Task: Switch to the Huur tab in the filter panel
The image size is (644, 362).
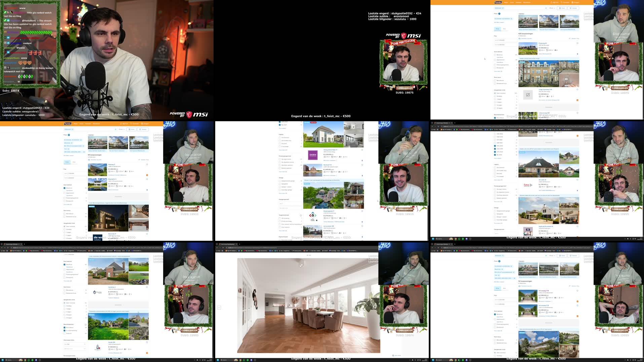Action: [x=504, y=29]
